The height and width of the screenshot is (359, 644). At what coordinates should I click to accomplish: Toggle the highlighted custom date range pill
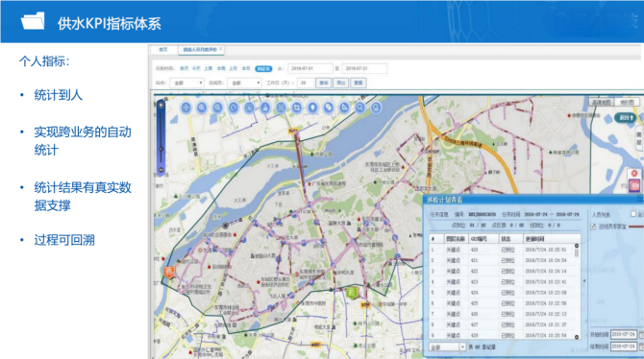point(263,69)
